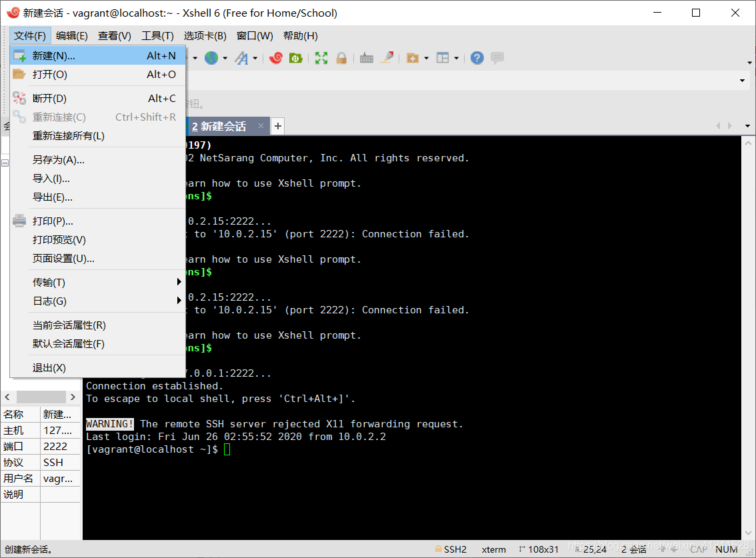This screenshot has height=558, width=756.
Task: Click the new folder plus icon
Action: (412, 58)
